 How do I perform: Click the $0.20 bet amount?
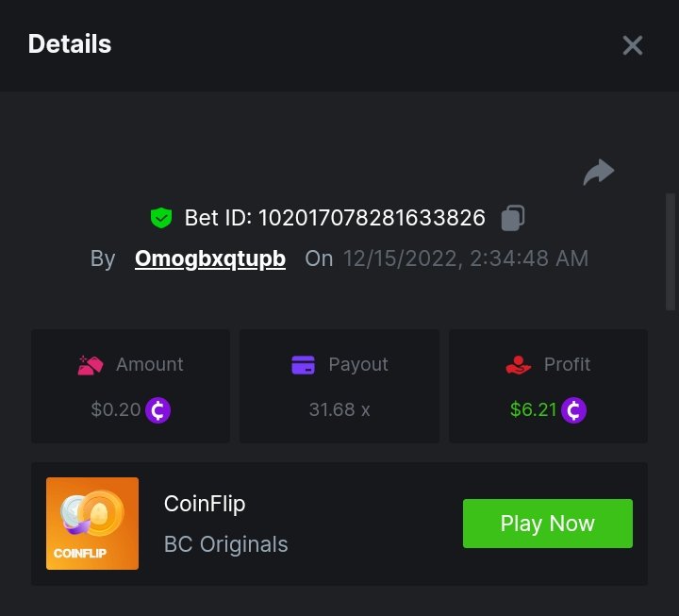pyautogui.click(x=116, y=410)
